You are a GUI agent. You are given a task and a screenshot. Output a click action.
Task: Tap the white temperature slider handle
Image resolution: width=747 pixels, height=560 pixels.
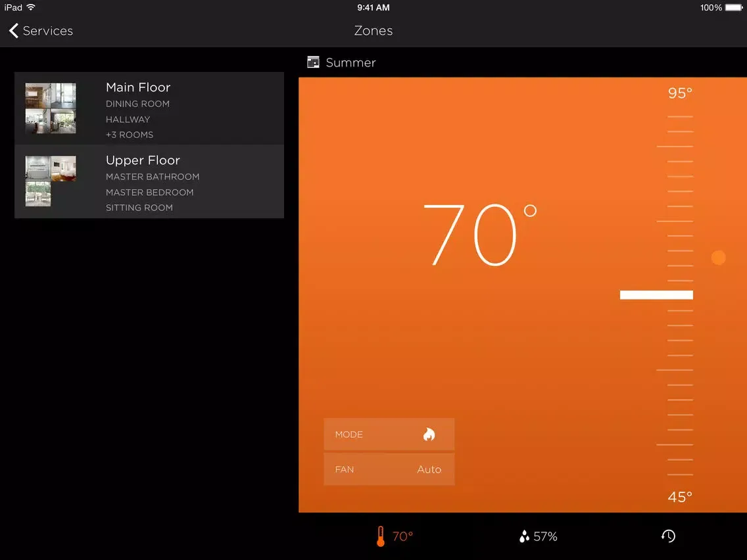click(x=656, y=294)
